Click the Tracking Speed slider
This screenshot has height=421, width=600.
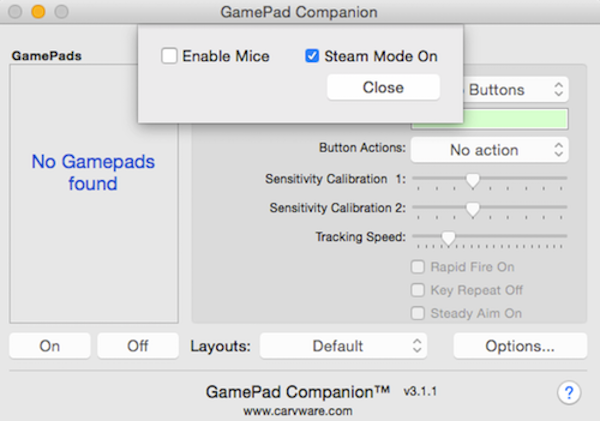[448, 237]
